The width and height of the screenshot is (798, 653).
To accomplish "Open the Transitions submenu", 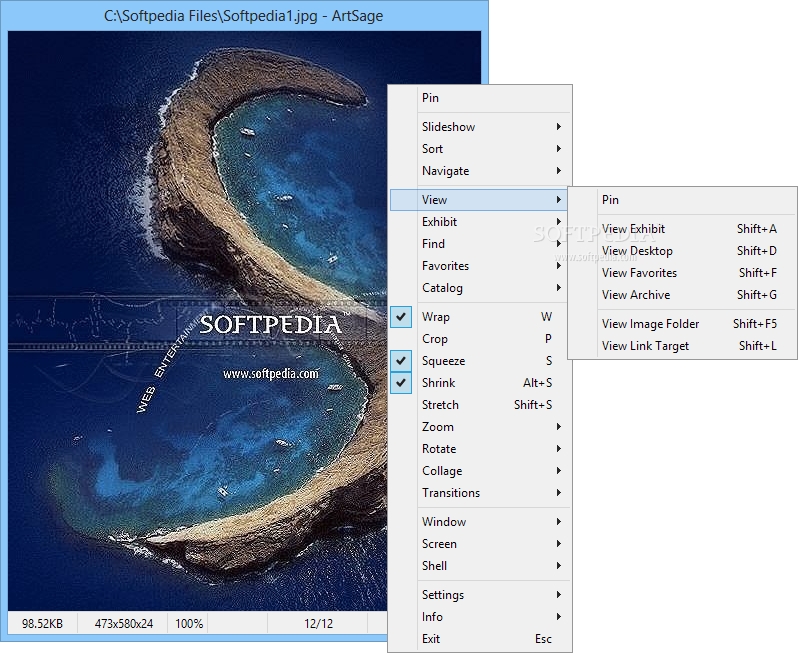I will click(x=480, y=493).
